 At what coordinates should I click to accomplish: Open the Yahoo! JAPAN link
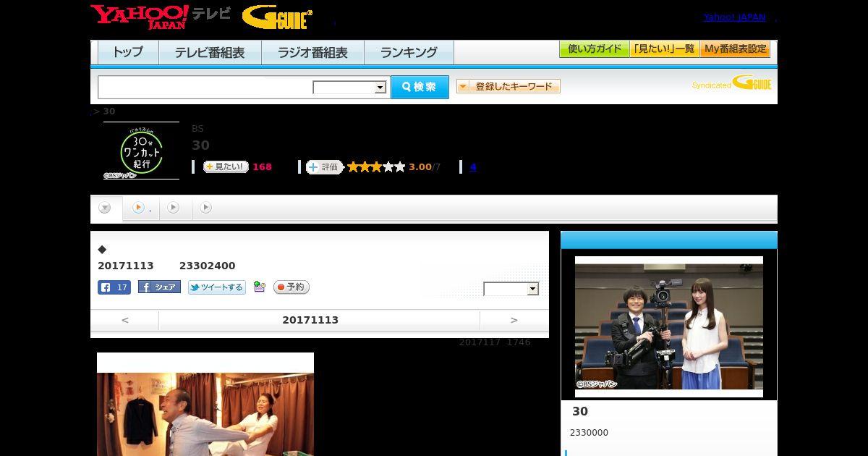point(734,17)
